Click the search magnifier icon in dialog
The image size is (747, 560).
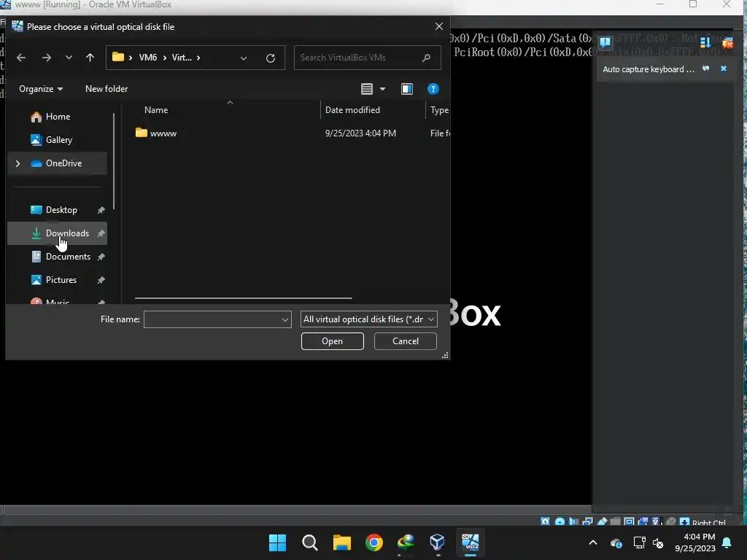click(426, 58)
